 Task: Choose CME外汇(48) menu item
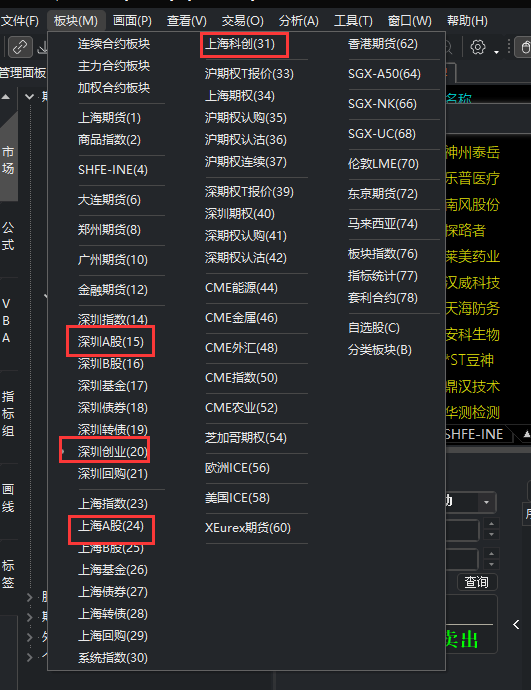(x=242, y=347)
